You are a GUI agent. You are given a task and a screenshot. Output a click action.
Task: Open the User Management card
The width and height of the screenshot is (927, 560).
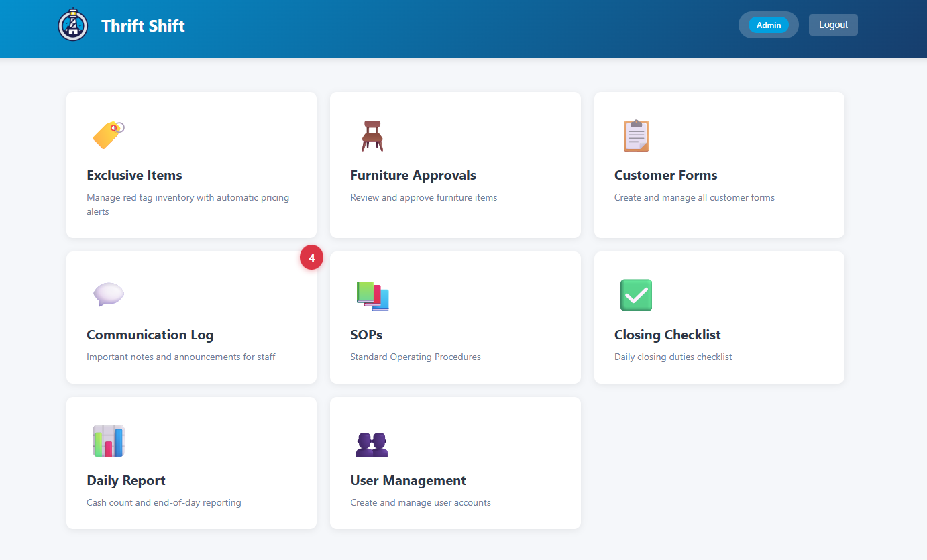pyautogui.click(x=455, y=463)
